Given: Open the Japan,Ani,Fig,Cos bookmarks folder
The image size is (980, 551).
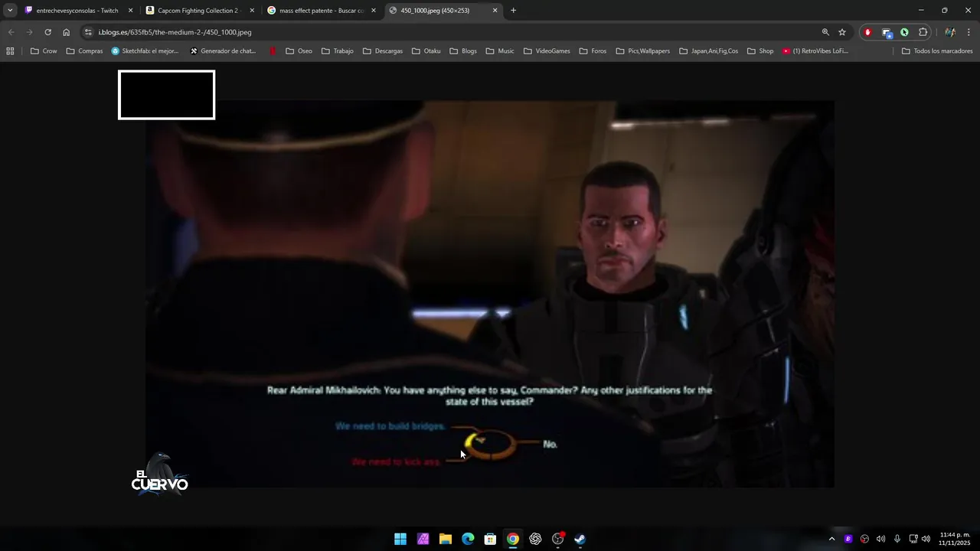Looking at the screenshot, I should click(708, 51).
